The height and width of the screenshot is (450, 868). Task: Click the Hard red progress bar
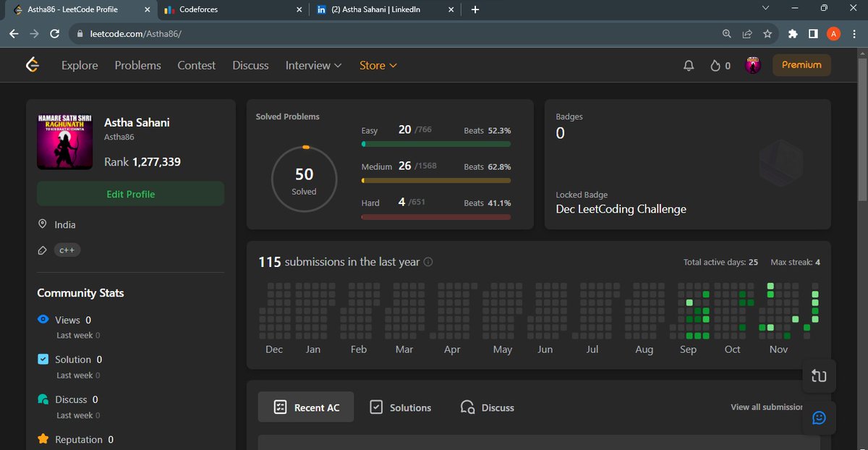point(435,216)
